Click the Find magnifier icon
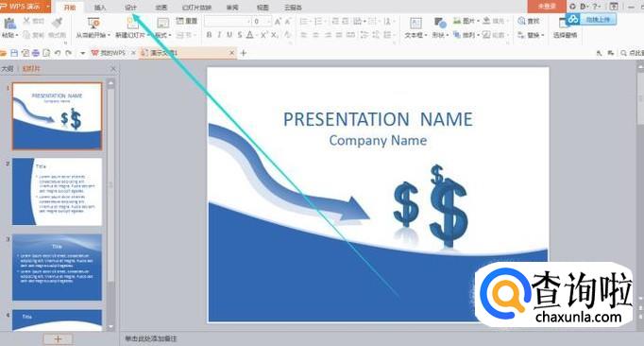This screenshot has width=644, height=346. click(x=521, y=21)
